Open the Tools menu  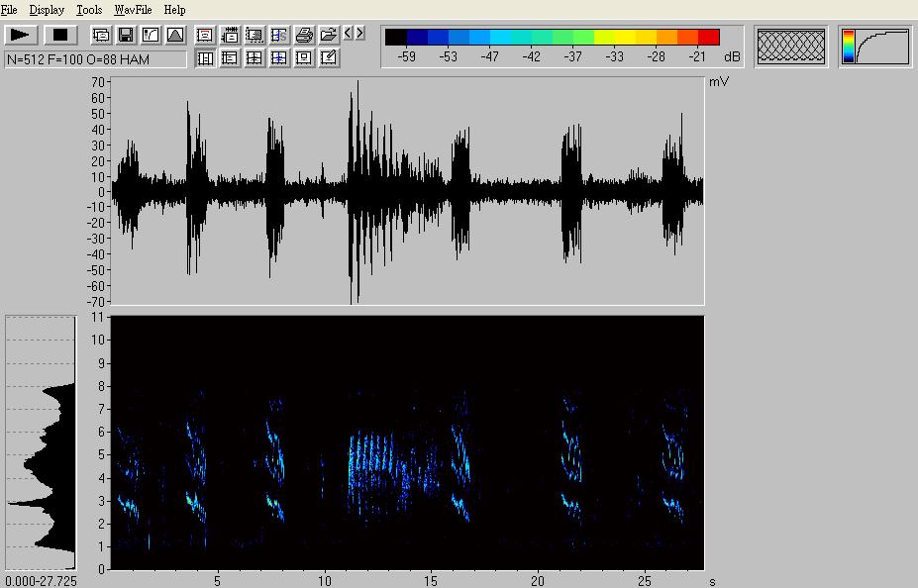tap(89, 10)
